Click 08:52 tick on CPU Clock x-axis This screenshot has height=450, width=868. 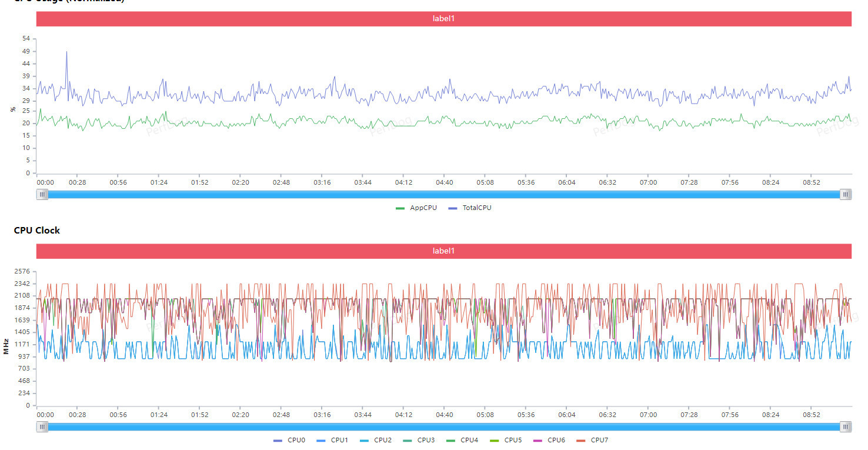tap(812, 415)
